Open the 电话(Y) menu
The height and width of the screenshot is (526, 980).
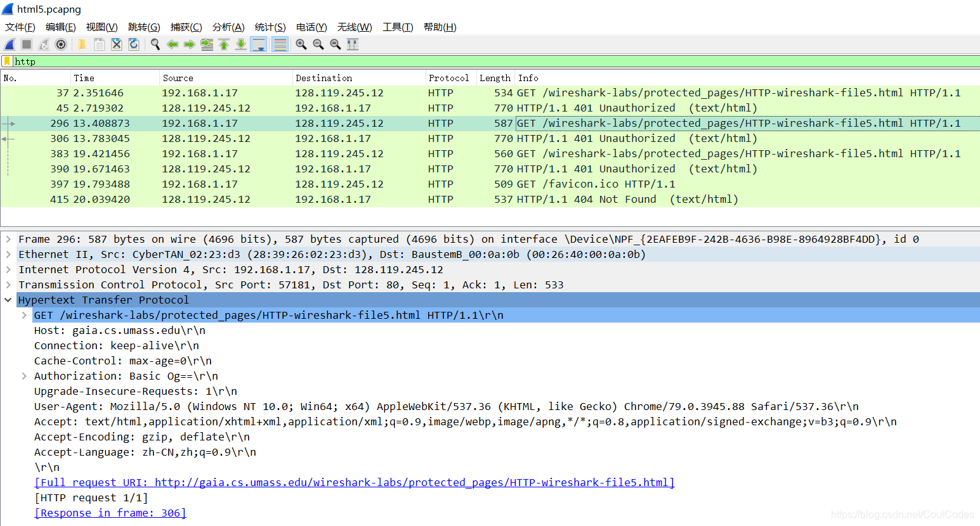311,27
